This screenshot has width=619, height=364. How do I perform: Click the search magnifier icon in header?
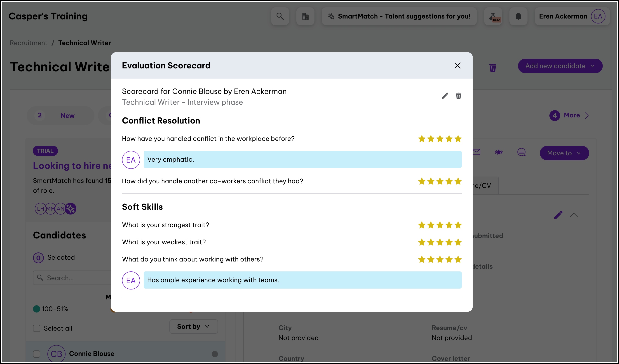280,16
